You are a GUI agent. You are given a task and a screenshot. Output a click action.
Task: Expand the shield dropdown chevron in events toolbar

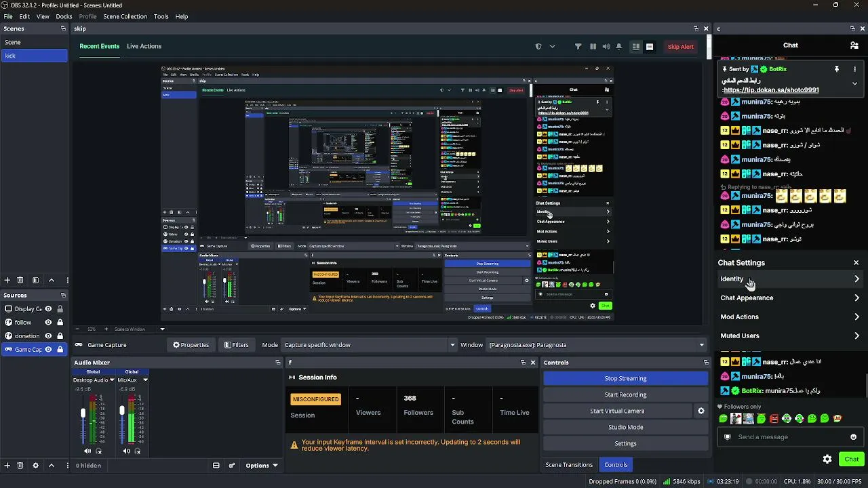[552, 47]
